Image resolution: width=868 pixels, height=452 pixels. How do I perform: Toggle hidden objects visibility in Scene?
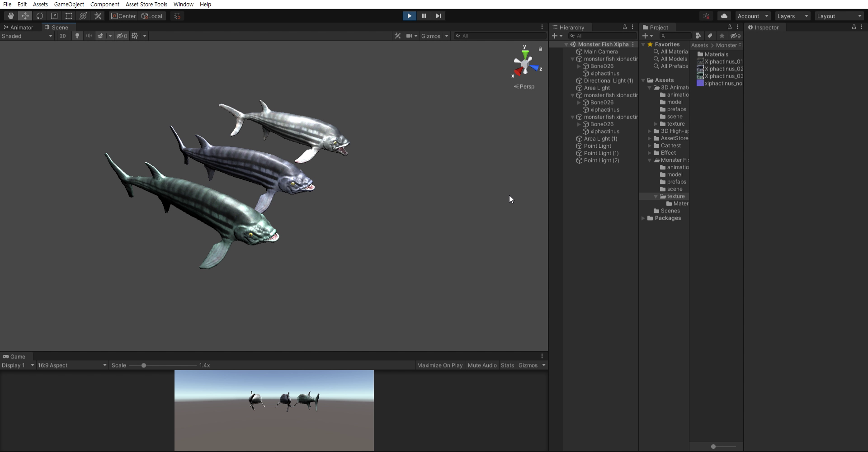(122, 36)
